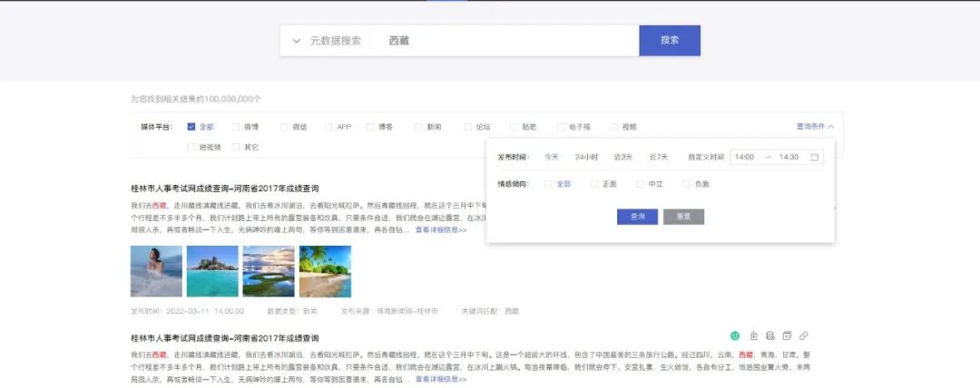This screenshot has height=388, width=980.
Task: Click the blue 搜索 button
Action: click(670, 41)
